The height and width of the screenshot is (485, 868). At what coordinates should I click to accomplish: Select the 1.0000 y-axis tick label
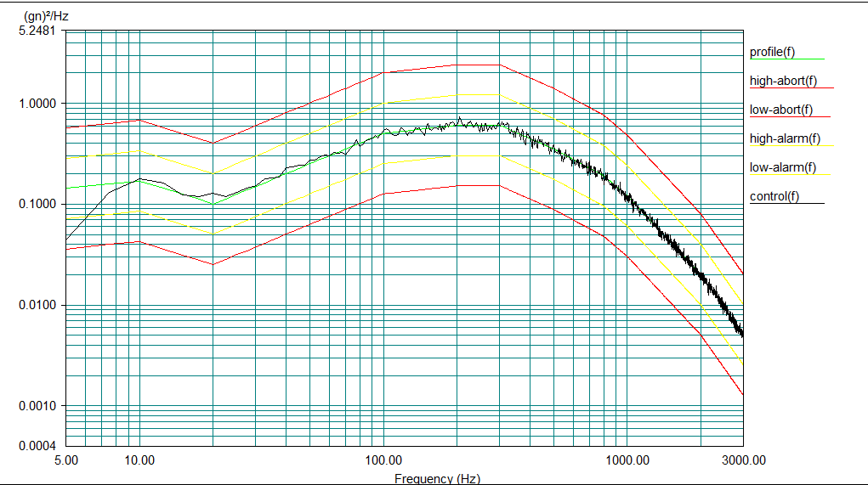click(x=37, y=104)
